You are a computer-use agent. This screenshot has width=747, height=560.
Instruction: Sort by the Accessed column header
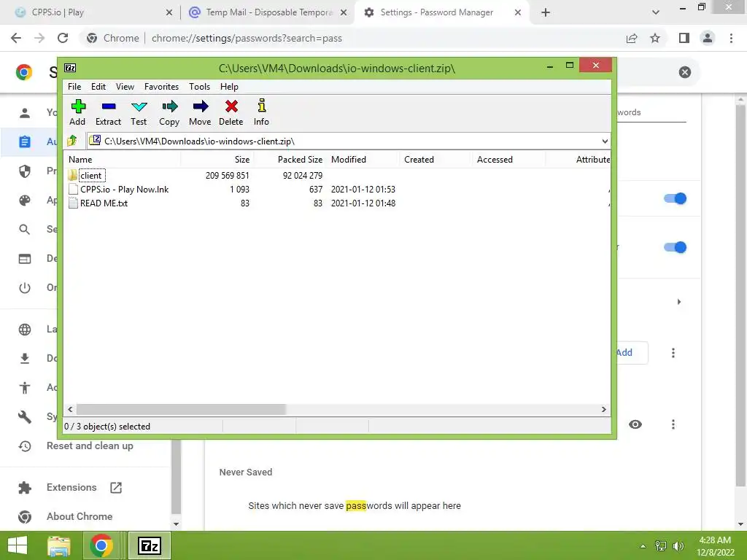pyautogui.click(x=508, y=160)
